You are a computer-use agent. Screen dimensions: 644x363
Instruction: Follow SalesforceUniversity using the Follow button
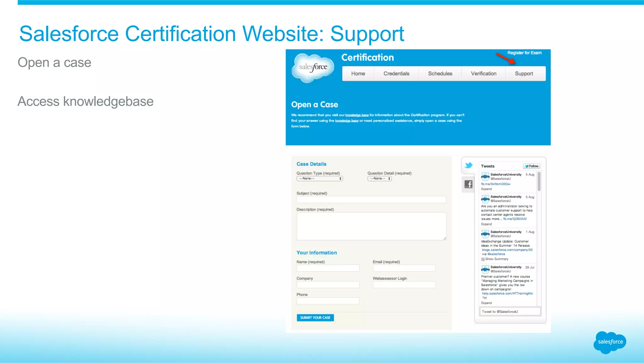531,166
